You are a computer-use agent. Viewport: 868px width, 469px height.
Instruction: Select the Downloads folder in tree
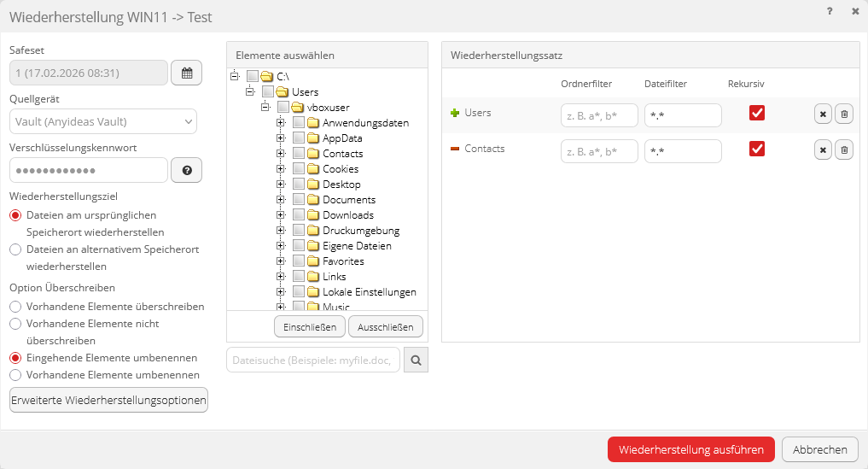click(347, 215)
